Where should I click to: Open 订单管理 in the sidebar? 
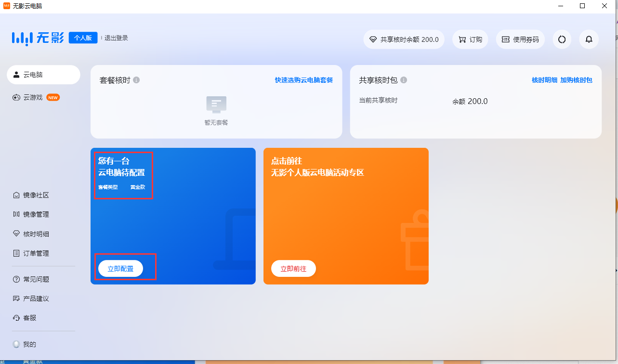31,253
